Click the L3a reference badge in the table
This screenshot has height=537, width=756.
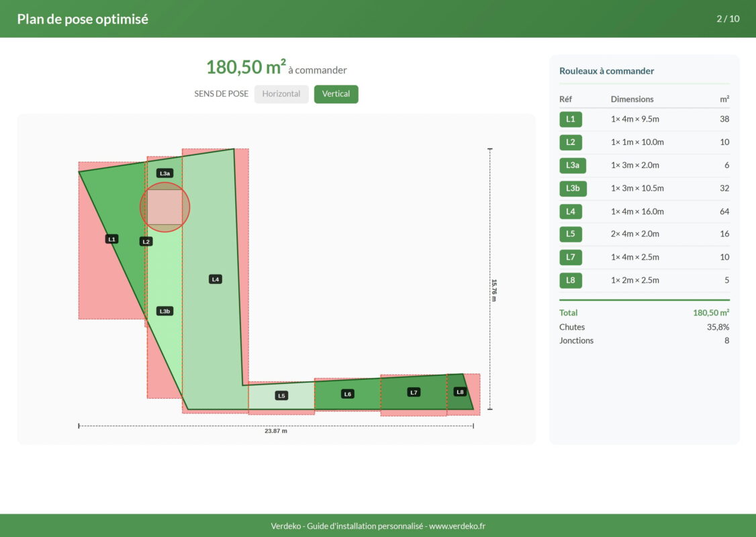click(x=572, y=165)
